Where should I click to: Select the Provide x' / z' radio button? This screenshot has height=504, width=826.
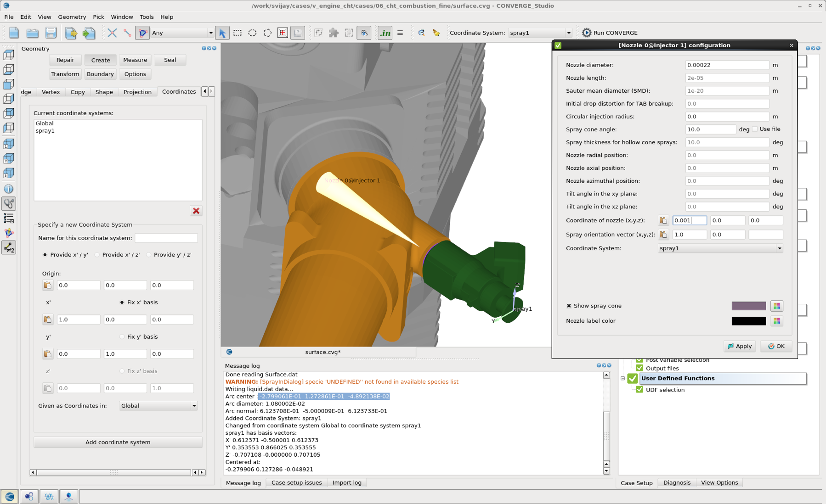tap(97, 255)
